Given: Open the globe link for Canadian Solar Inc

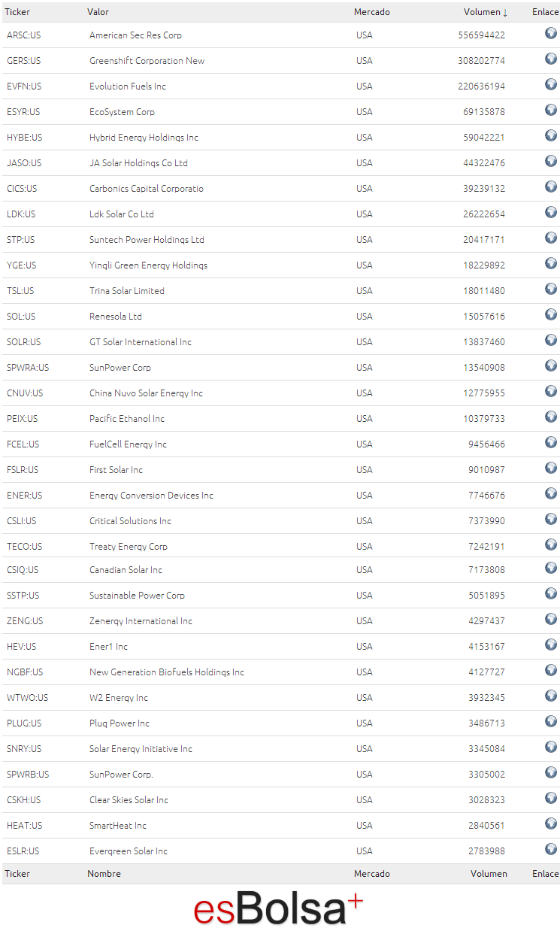Looking at the screenshot, I should [x=551, y=568].
